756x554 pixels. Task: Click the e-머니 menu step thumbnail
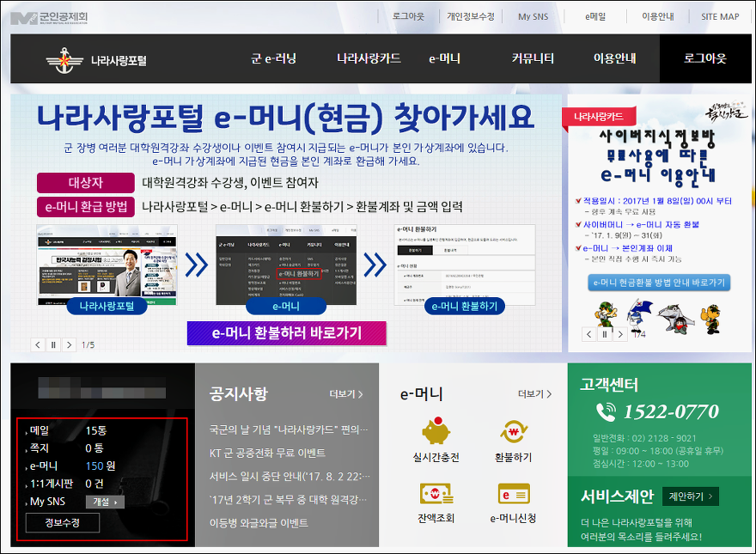pyautogui.click(x=286, y=265)
